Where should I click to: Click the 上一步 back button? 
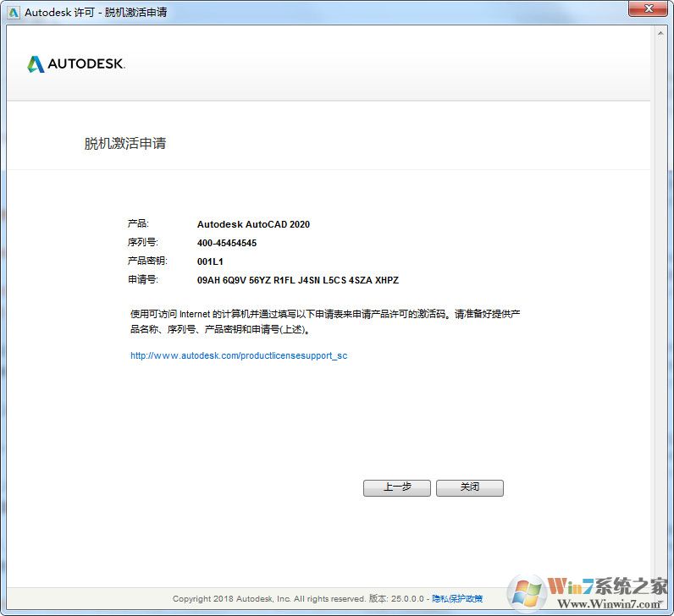397,488
